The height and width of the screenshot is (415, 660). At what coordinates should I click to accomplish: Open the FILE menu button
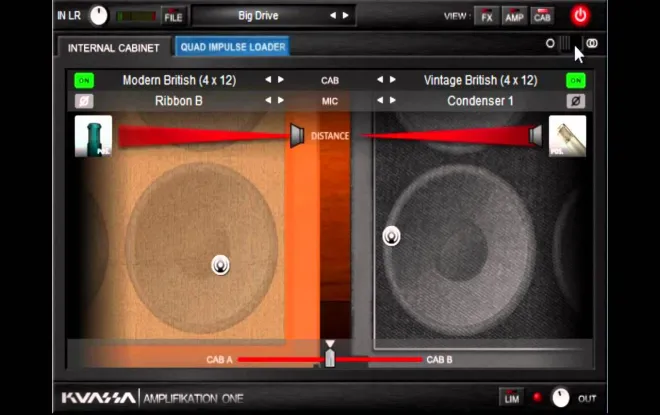pos(173,17)
